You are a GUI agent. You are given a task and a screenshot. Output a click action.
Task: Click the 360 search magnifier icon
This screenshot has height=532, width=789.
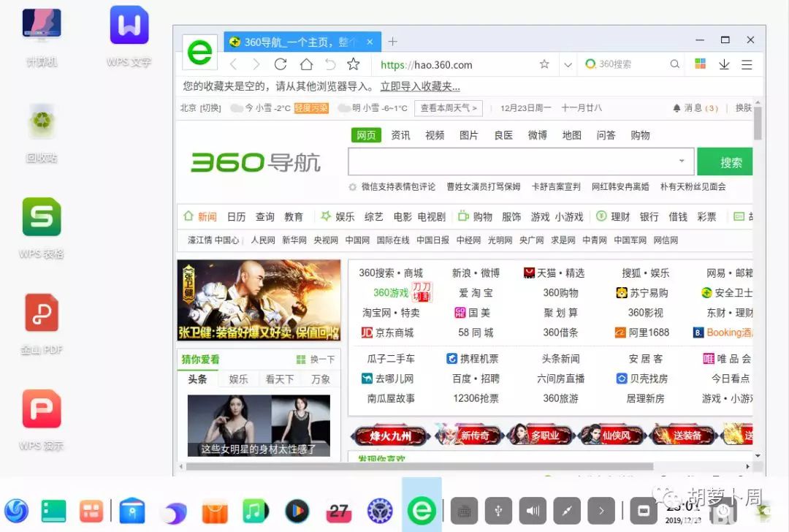pyautogui.click(x=675, y=64)
